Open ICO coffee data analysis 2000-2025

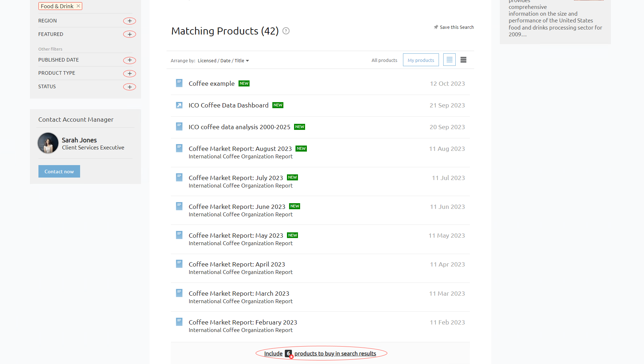[239, 127]
